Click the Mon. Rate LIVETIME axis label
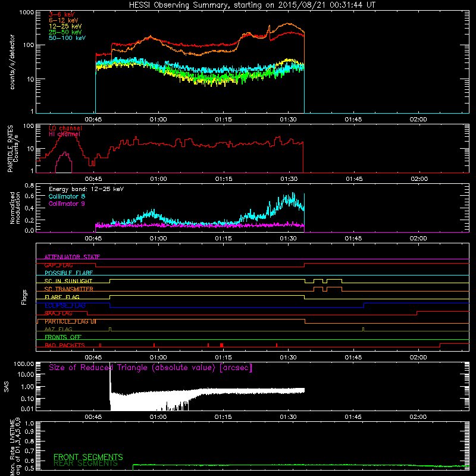 click(15, 446)
